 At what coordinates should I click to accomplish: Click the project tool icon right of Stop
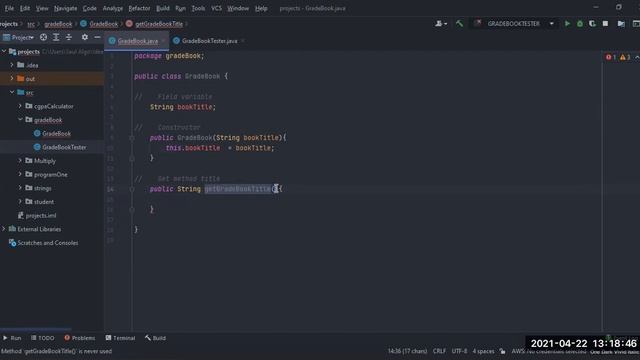click(x=621, y=24)
